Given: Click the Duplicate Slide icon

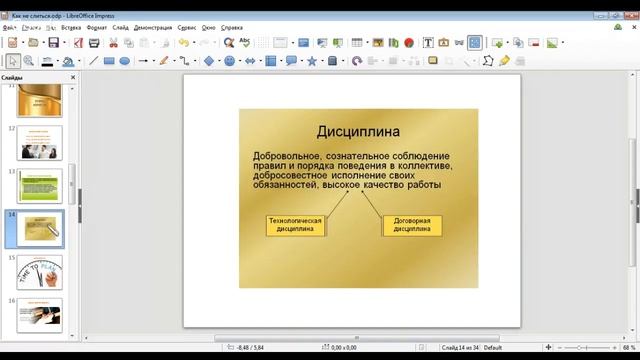Looking at the screenshot, I should coord(518,42).
